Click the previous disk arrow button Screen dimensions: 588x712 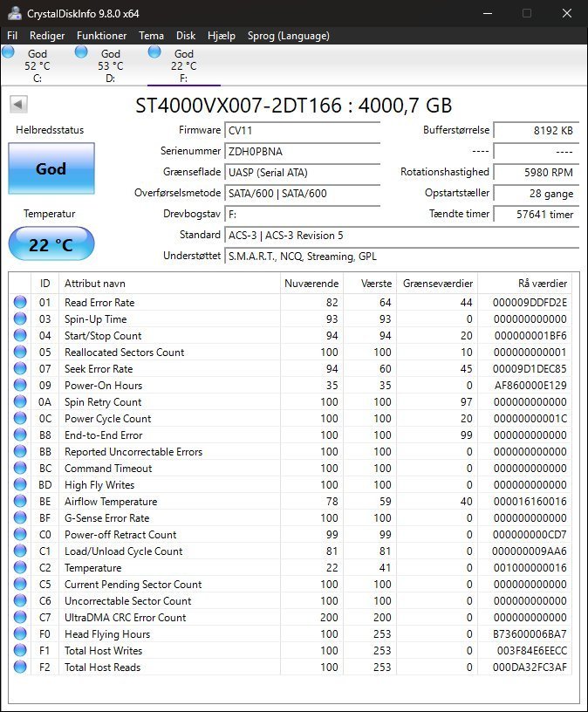click(18, 105)
